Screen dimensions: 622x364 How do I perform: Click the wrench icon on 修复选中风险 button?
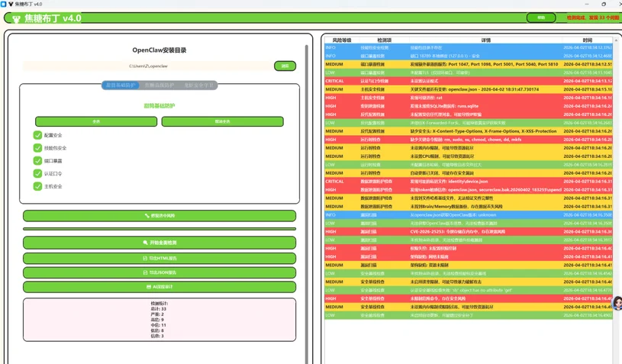coord(147,216)
